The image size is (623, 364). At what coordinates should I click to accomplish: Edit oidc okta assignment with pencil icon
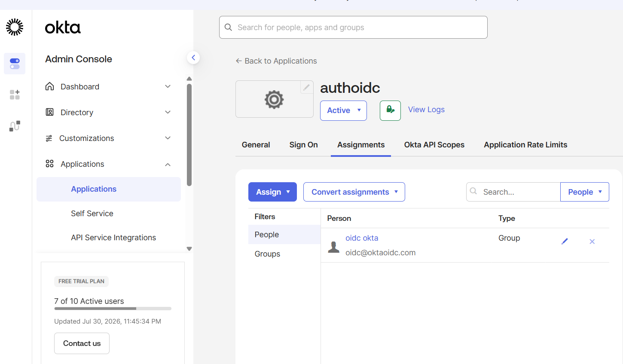coord(565,242)
